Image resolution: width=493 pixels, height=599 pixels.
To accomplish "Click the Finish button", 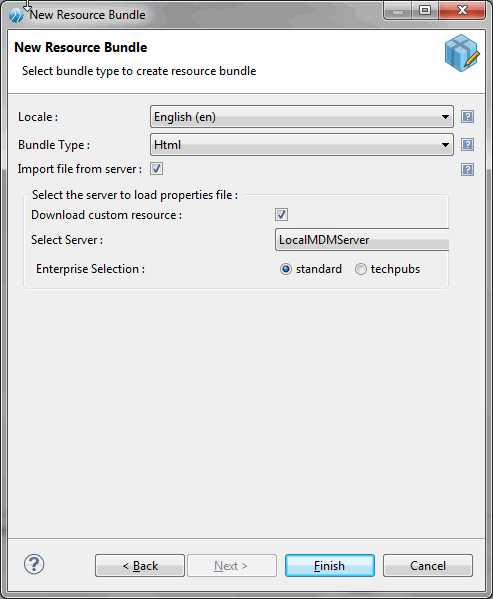I will click(x=330, y=565).
